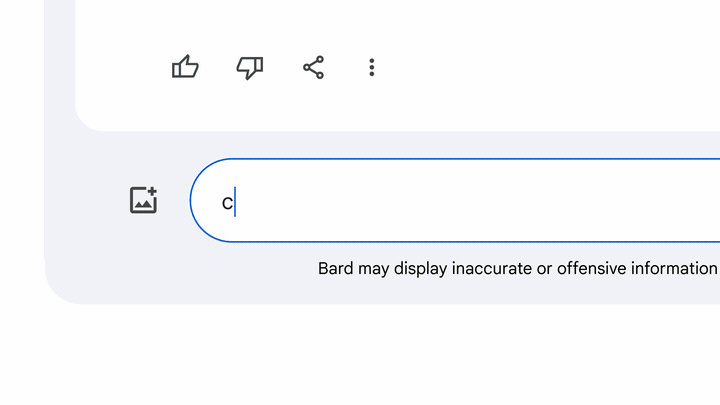Add an image to the prompt
The width and height of the screenshot is (720, 405).
tap(143, 200)
